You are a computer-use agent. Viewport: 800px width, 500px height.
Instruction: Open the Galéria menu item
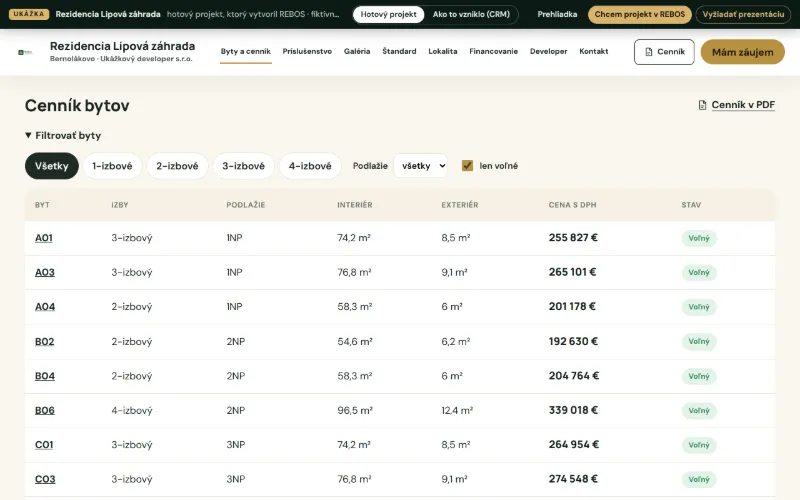(357, 52)
